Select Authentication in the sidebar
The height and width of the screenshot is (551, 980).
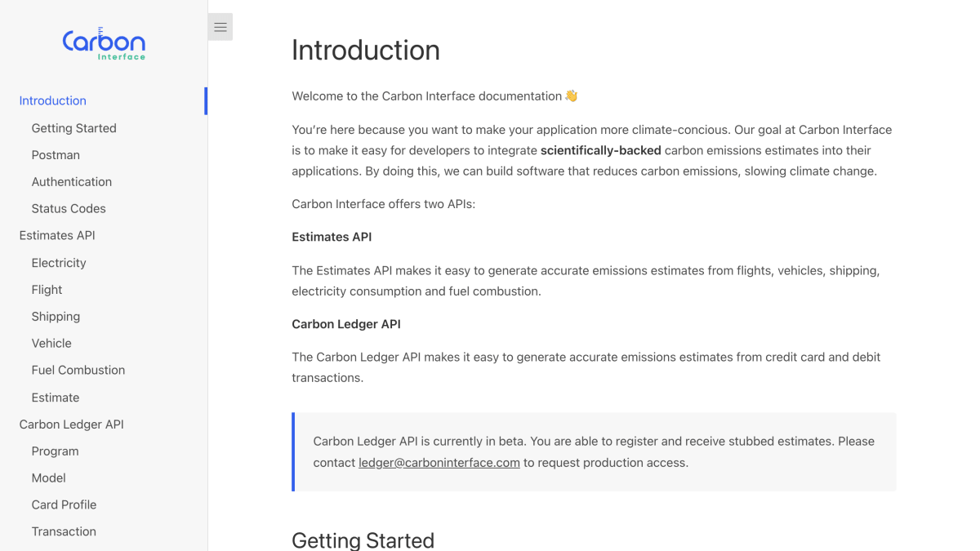click(72, 182)
